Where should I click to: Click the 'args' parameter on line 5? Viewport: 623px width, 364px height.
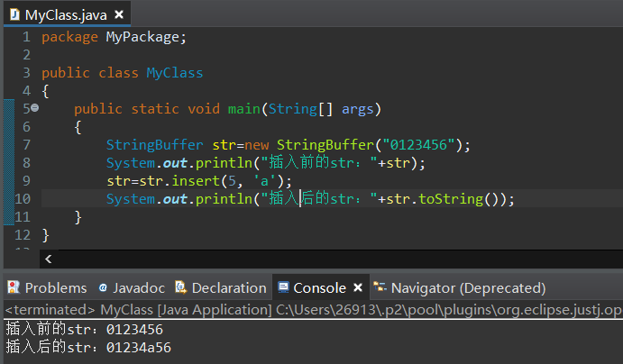358,109
